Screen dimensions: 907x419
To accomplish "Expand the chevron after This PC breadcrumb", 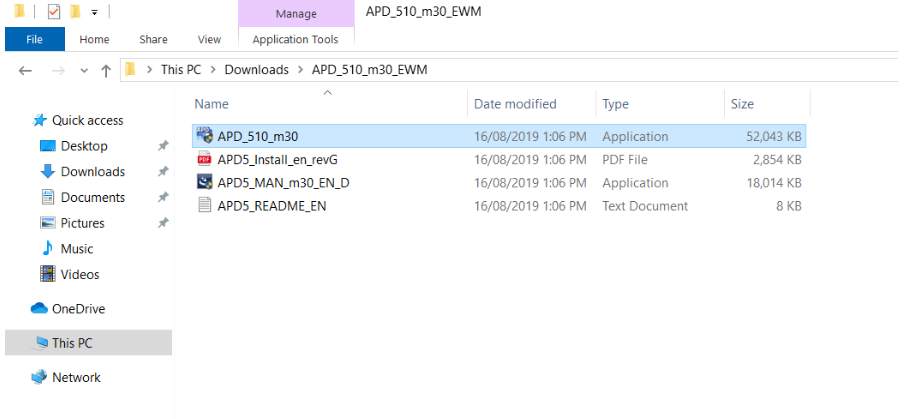I will (x=213, y=70).
